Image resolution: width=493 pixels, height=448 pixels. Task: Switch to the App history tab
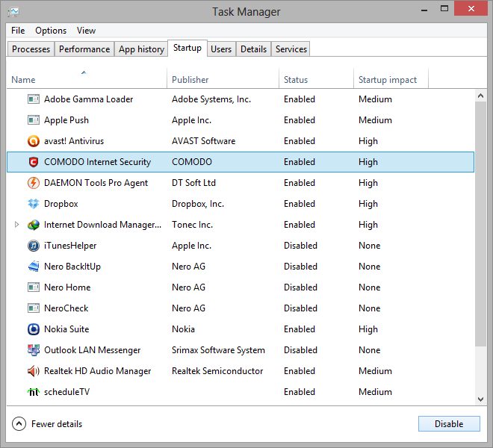(x=141, y=49)
